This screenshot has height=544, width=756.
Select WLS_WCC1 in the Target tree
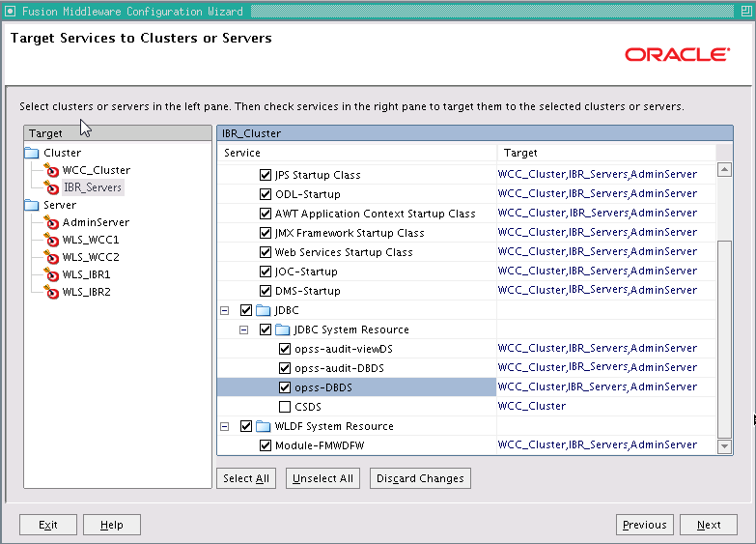point(91,240)
